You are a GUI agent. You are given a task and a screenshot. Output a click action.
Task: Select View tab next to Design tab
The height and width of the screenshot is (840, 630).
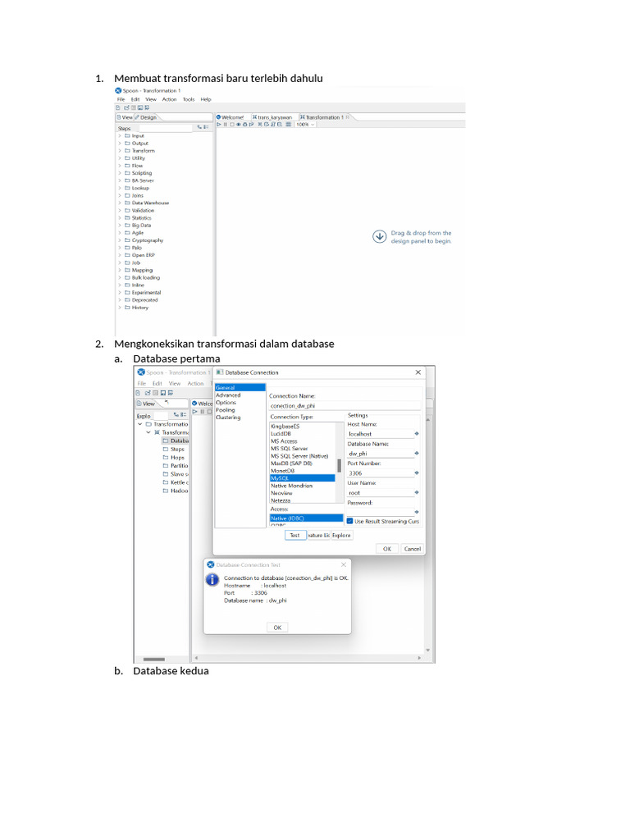click(125, 117)
